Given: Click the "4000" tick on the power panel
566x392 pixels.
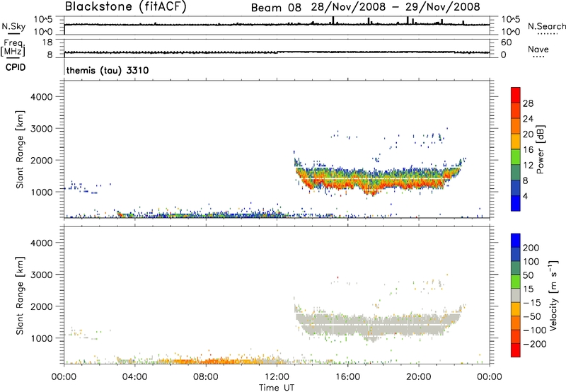Looking at the screenshot, I should click(x=42, y=97).
